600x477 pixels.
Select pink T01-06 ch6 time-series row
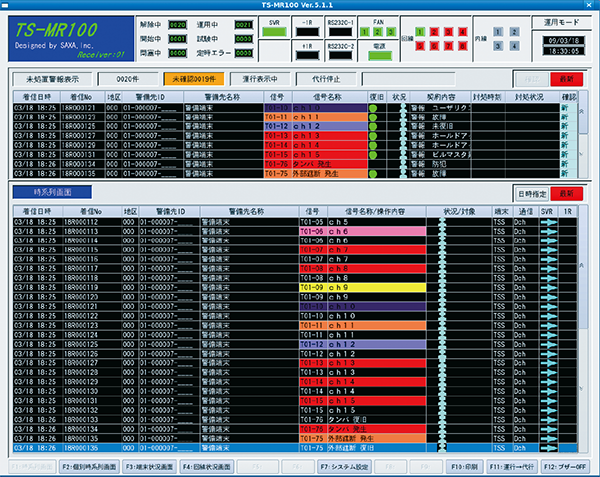[295, 231]
